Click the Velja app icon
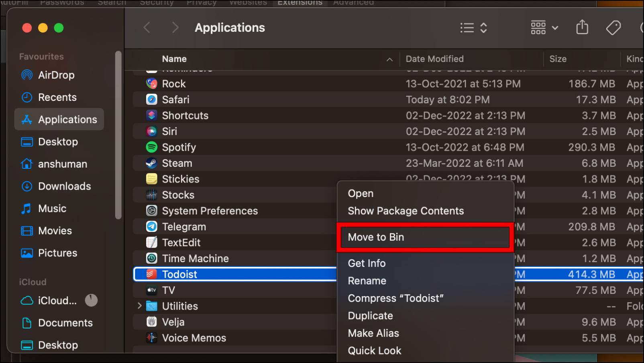Image resolution: width=644 pixels, height=363 pixels. tap(151, 322)
